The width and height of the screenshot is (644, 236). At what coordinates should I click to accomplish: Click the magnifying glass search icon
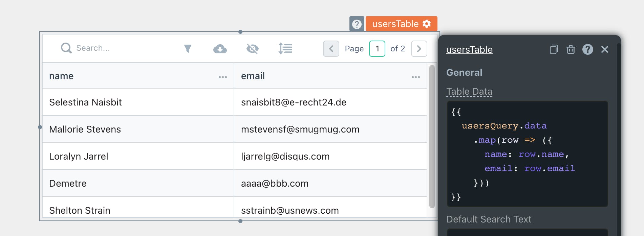[x=66, y=48]
